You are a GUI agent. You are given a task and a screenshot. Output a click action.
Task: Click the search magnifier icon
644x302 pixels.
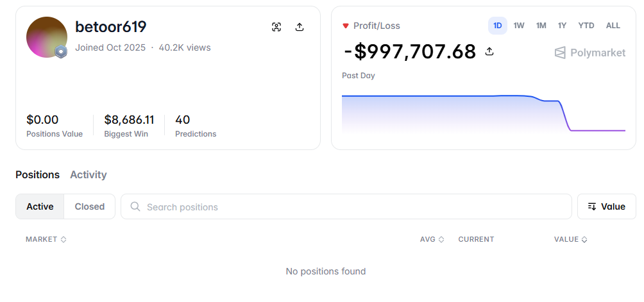135,206
